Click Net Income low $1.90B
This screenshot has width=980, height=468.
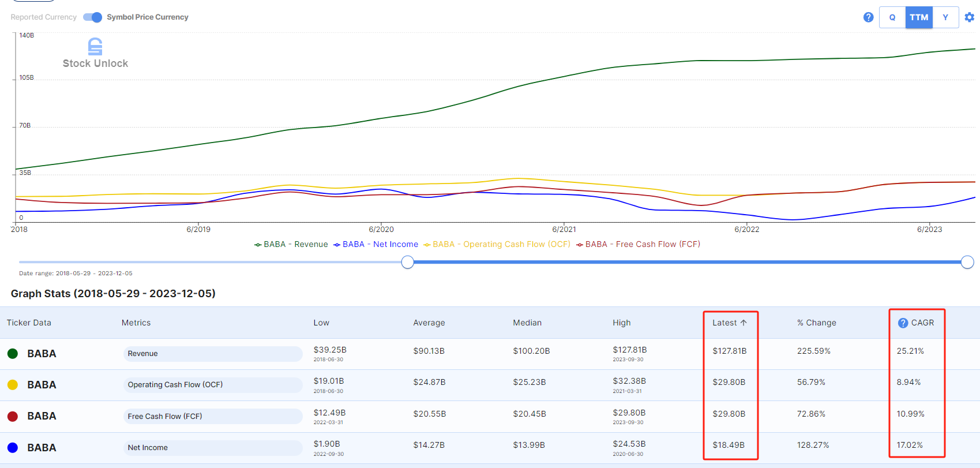pyautogui.click(x=326, y=444)
